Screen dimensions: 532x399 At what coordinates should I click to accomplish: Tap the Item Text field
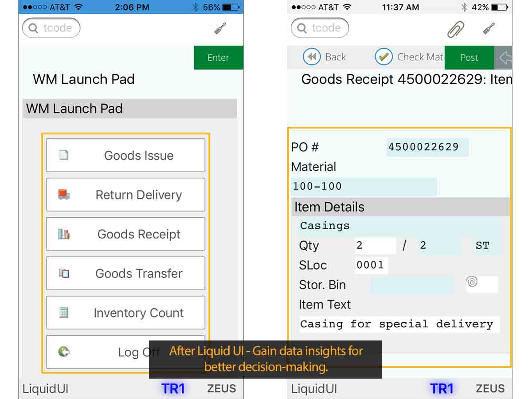pyautogui.click(x=399, y=324)
